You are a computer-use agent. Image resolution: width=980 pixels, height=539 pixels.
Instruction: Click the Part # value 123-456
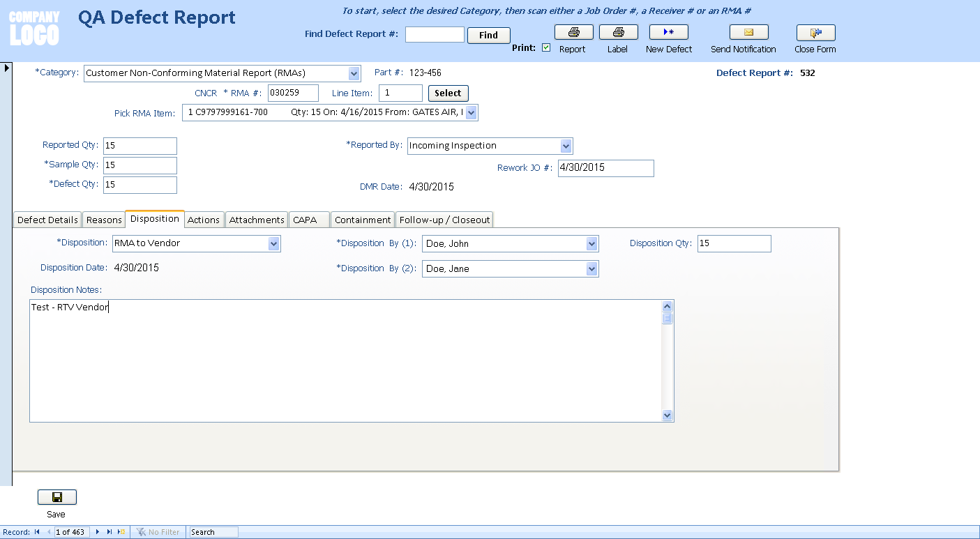tap(425, 73)
